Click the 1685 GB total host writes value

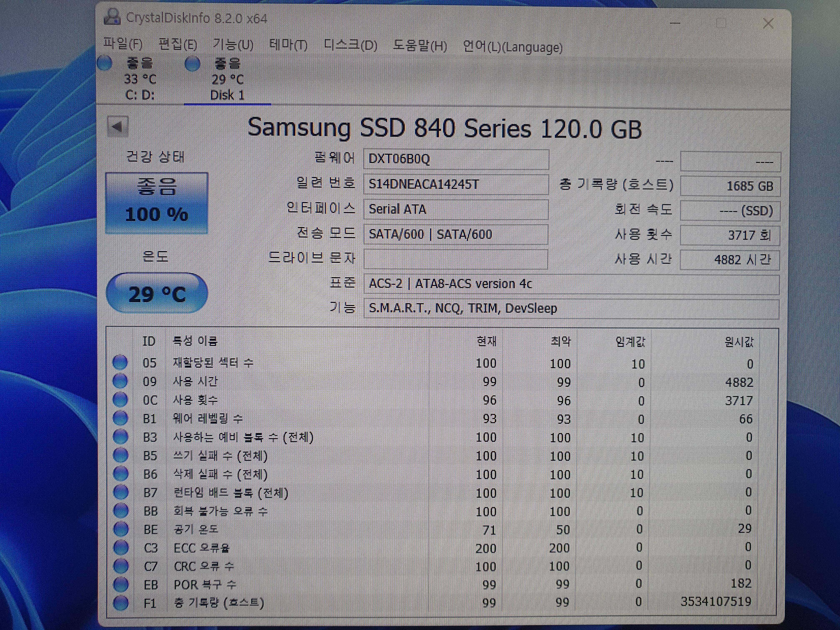click(730, 186)
